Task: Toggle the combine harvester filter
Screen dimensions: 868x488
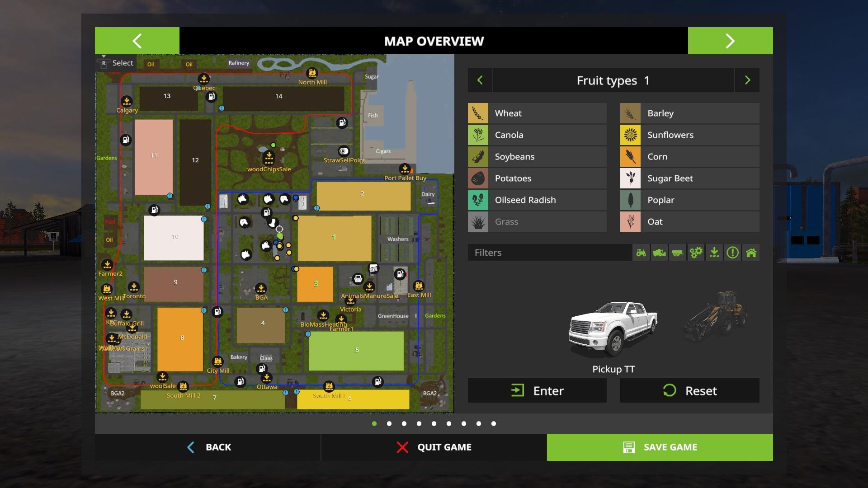Action: pos(659,253)
